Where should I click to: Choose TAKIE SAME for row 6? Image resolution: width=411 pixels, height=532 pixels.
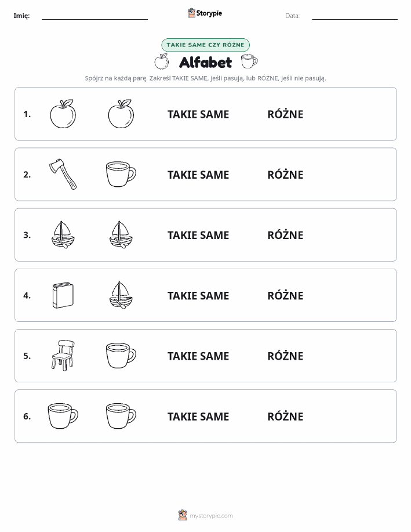[x=198, y=417]
